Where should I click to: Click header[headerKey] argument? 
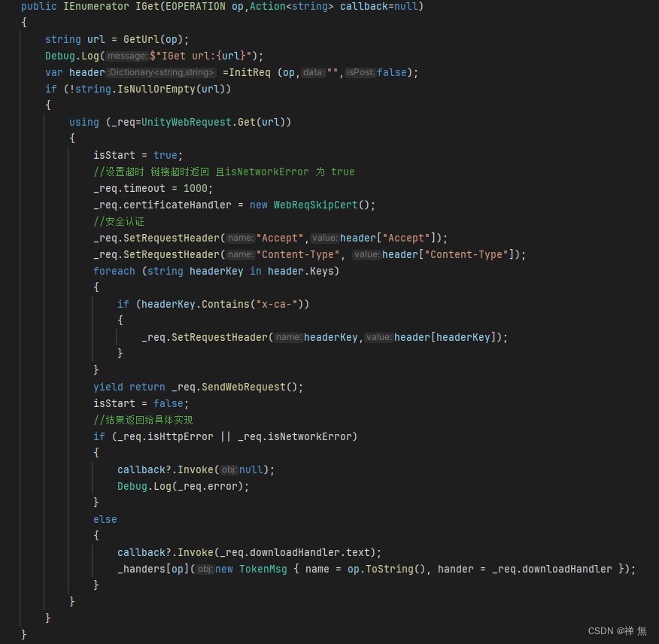[x=445, y=338]
